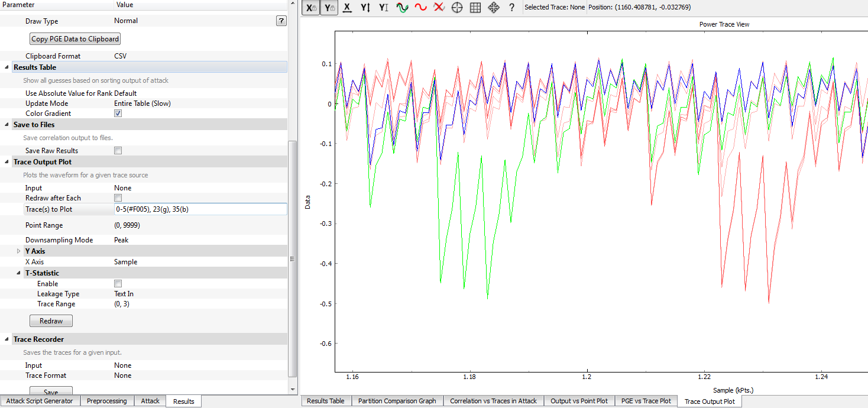Check the Redraw after Each box
This screenshot has height=408, width=868.
[118, 198]
